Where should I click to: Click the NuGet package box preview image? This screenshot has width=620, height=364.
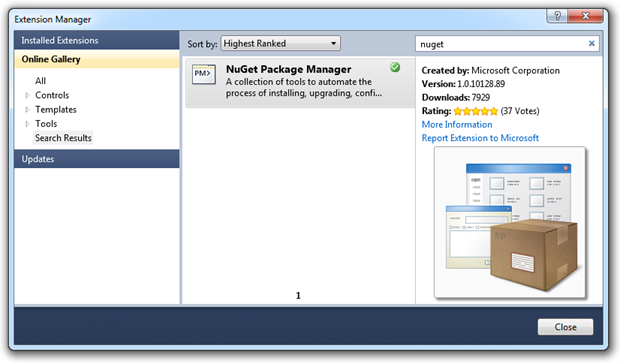(510, 222)
